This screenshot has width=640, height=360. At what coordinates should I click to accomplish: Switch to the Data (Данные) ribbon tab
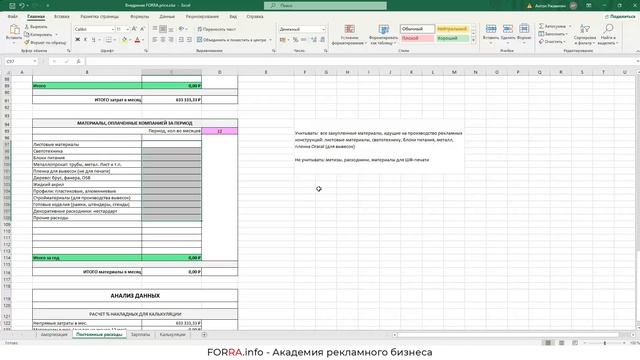pyautogui.click(x=167, y=17)
